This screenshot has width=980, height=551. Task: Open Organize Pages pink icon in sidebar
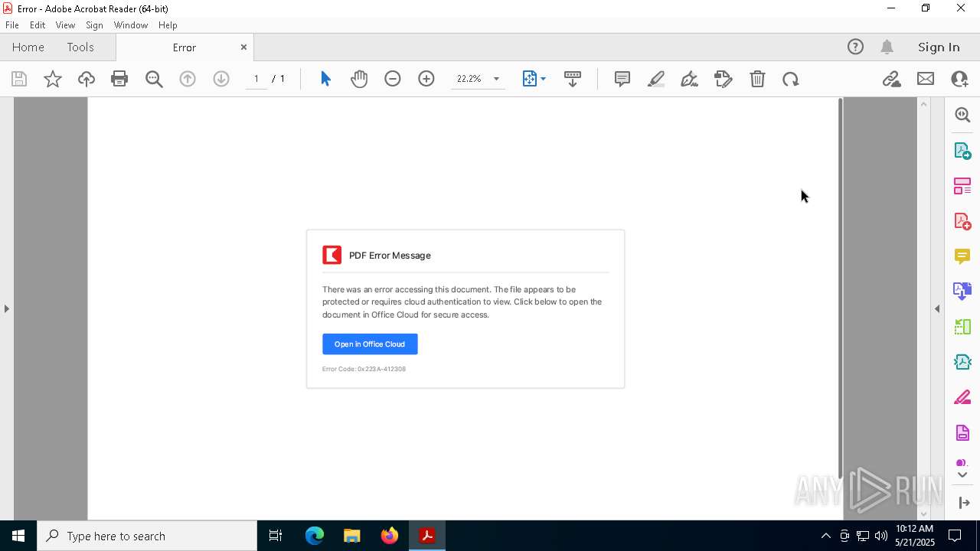[x=962, y=186]
